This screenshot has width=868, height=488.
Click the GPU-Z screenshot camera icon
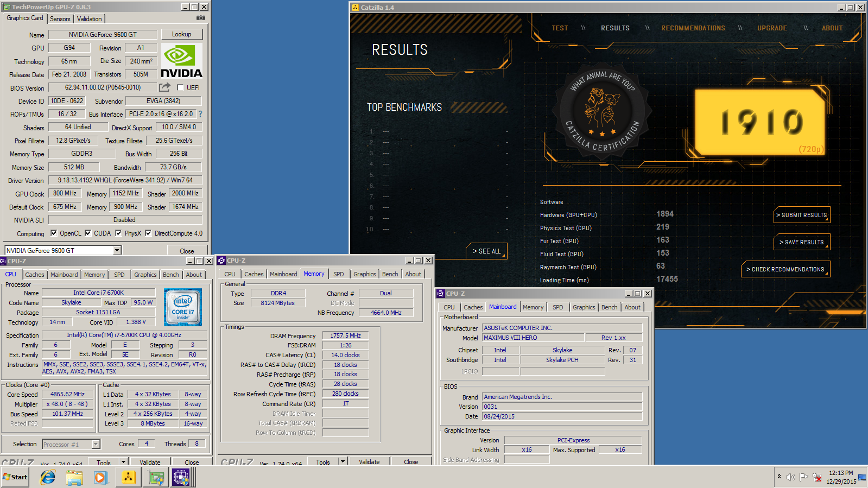pyautogui.click(x=201, y=18)
